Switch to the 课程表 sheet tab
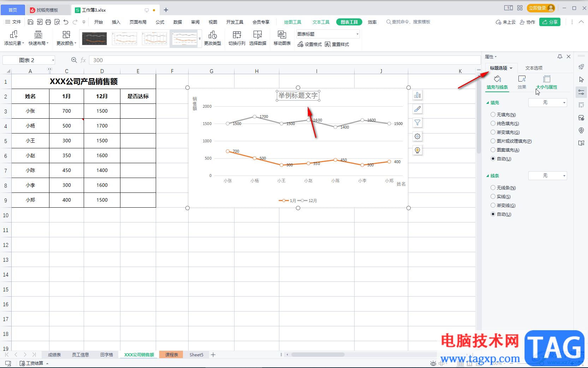This screenshot has height=368, width=588. click(172, 355)
